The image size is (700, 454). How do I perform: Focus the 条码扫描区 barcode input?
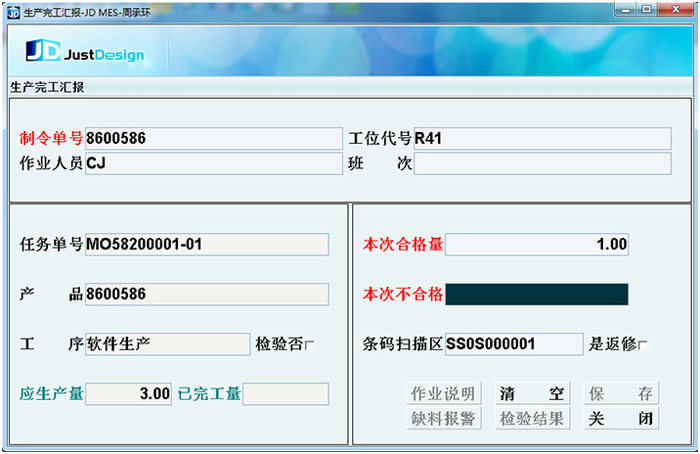513,344
